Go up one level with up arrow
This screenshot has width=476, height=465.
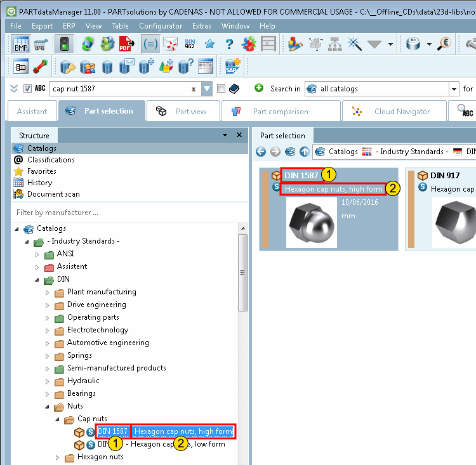(x=305, y=152)
